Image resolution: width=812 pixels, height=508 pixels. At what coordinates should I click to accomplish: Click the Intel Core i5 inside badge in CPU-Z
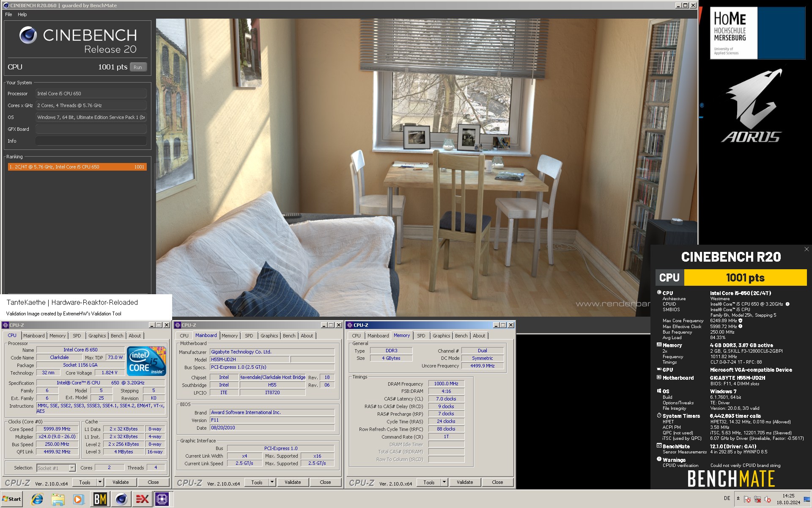point(147,361)
